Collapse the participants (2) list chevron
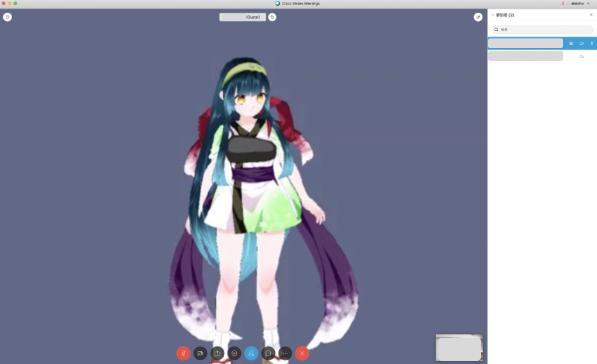 pyautogui.click(x=493, y=15)
